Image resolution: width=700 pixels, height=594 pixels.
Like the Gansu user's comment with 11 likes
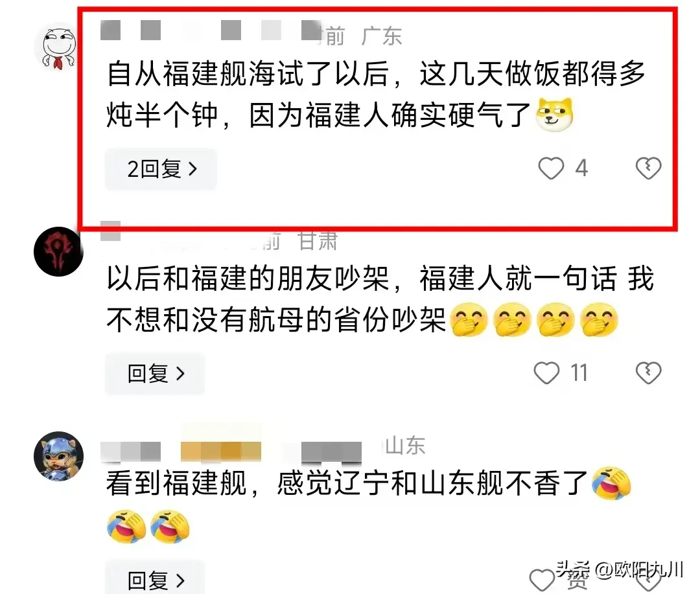(547, 372)
